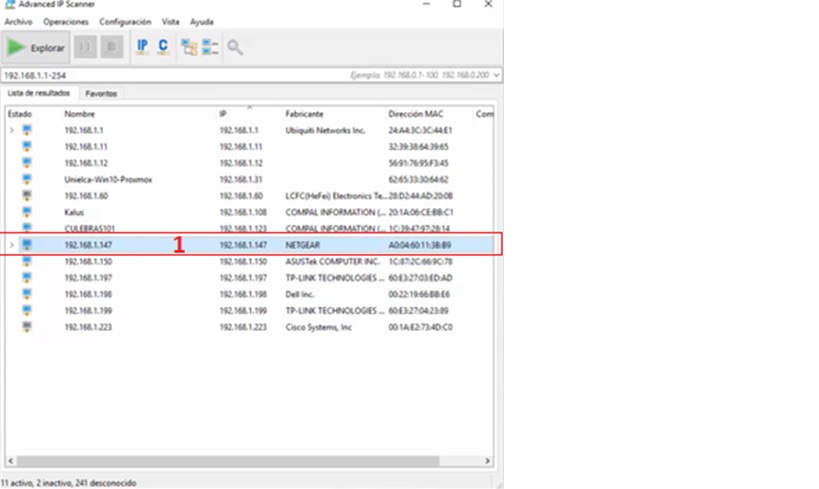The width and height of the screenshot is (819, 489).
Task: Click the device icon for 192.168.1.1
Action: coord(27,130)
